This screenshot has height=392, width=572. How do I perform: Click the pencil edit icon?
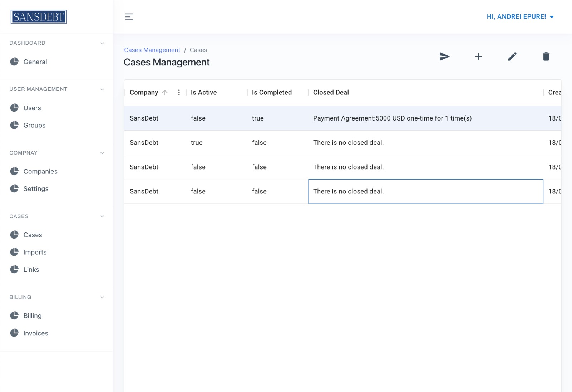coord(512,57)
